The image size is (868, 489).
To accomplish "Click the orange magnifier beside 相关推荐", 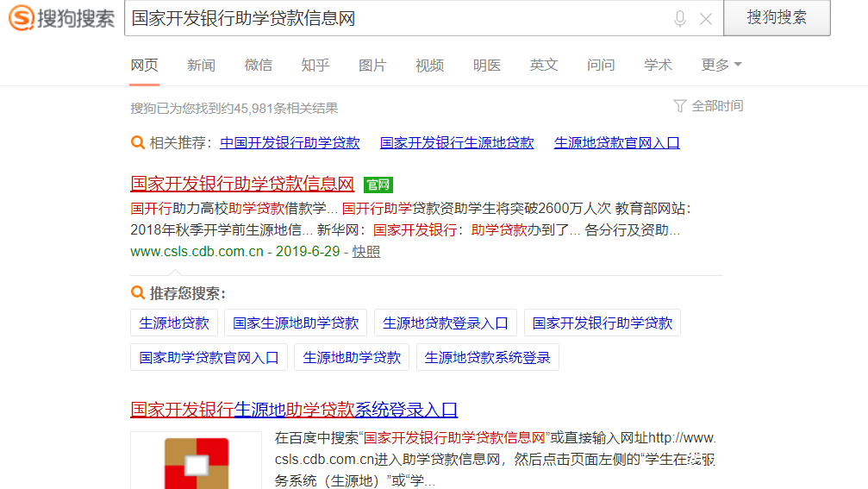I will 138,142.
